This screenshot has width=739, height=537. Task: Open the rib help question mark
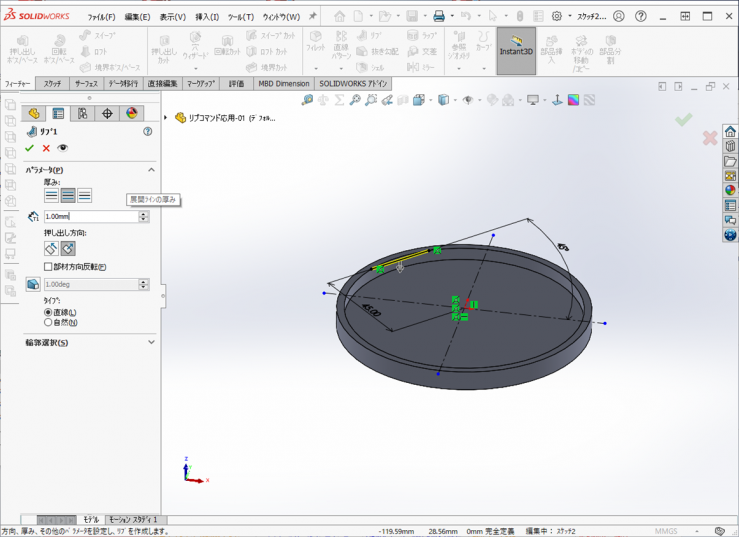pyautogui.click(x=148, y=131)
